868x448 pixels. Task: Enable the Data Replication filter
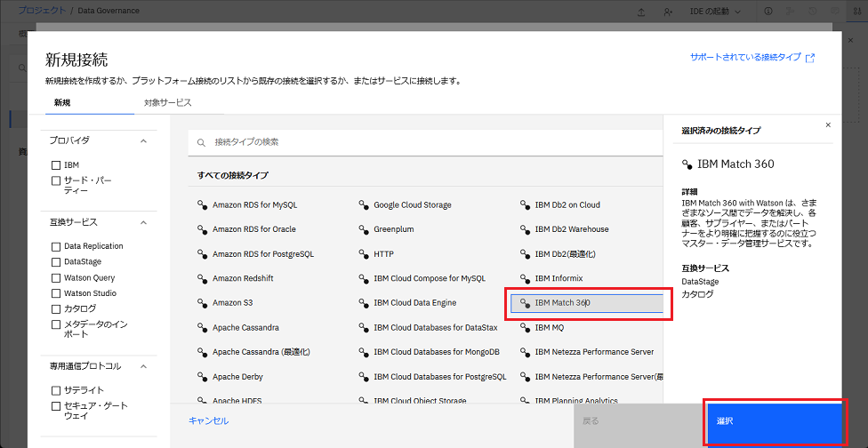(55, 247)
